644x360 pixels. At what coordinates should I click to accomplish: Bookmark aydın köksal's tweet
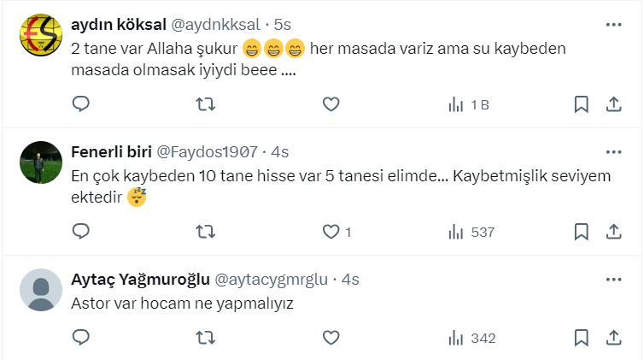click(581, 104)
